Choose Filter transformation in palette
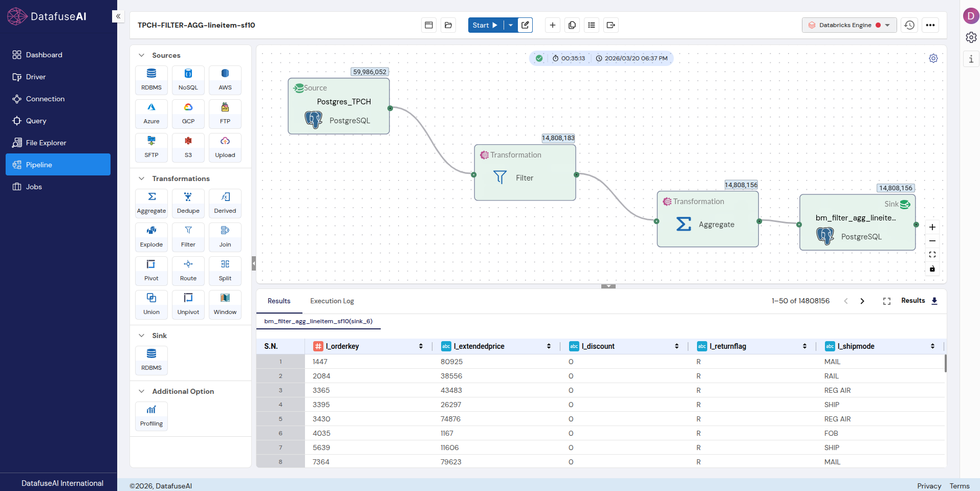This screenshot has height=491, width=980. coord(188,237)
